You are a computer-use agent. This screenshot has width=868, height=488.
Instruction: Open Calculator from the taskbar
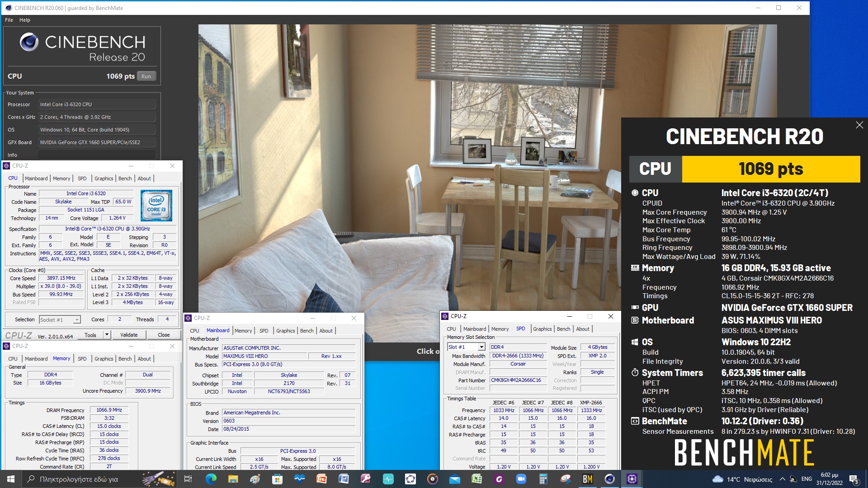(543, 479)
